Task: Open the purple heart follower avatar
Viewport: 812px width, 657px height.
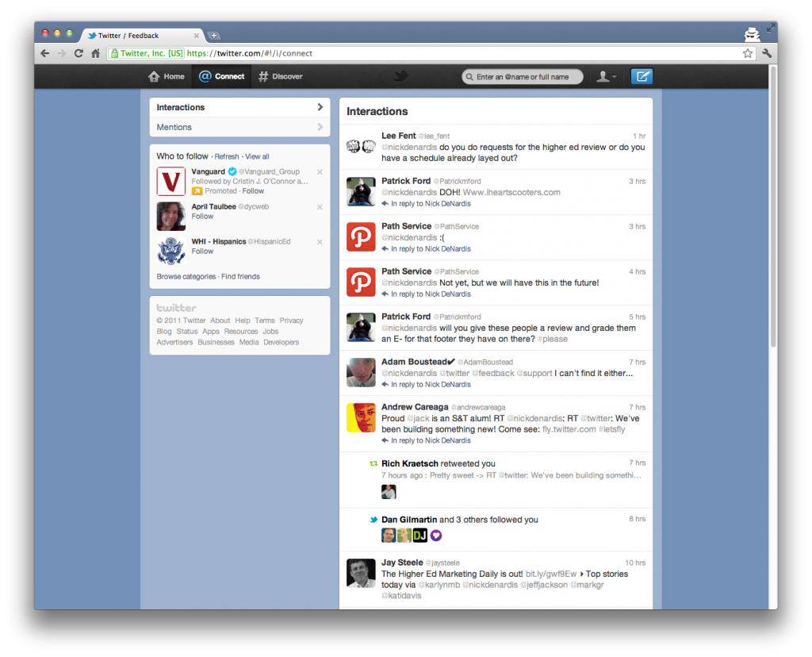Action: click(x=436, y=536)
